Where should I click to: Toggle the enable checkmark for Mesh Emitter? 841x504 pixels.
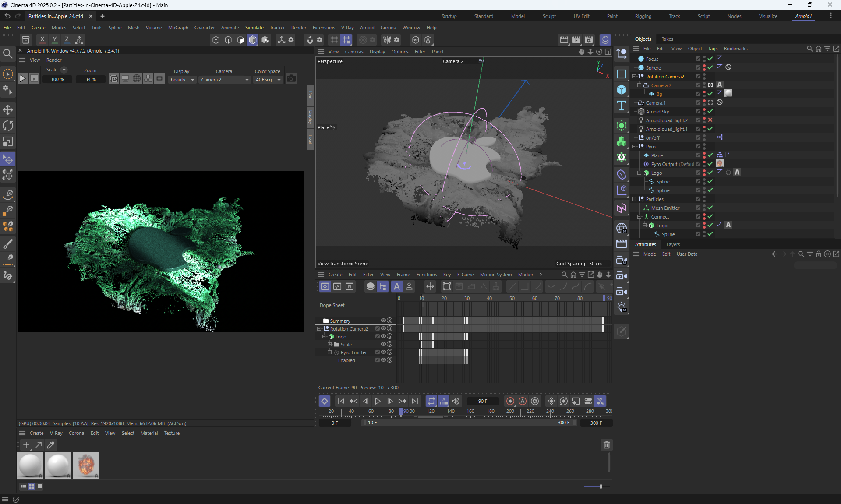[x=710, y=208]
